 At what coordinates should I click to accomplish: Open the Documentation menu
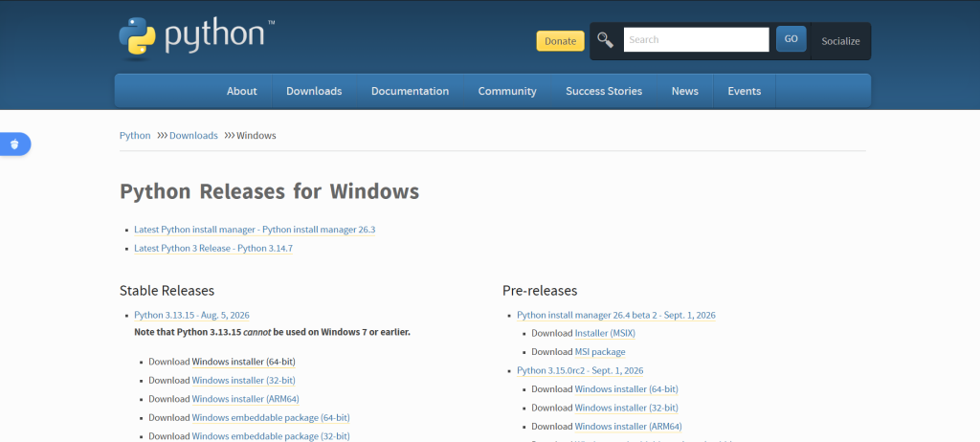[x=410, y=91]
